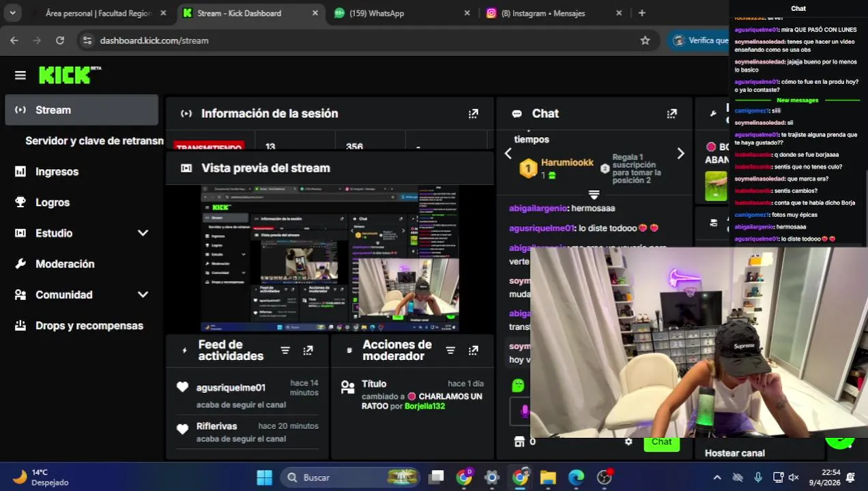Image resolution: width=868 pixels, height=491 pixels.
Task: Click the Buscar taskbar search box
Action: (x=351, y=477)
